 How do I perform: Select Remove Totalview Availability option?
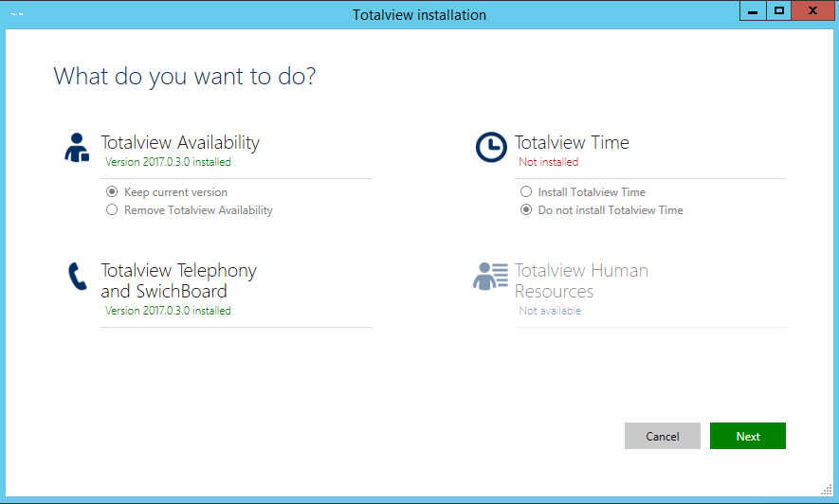pyautogui.click(x=112, y=209)
